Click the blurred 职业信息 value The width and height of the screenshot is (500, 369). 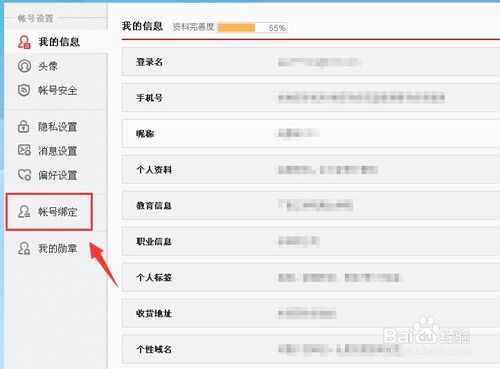[x=299, y=241]
